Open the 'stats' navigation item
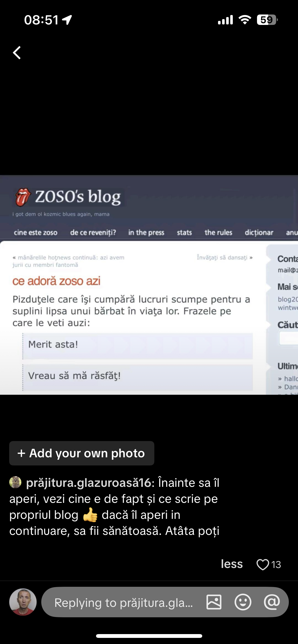The image size is (298, 644). click(184, 232)
